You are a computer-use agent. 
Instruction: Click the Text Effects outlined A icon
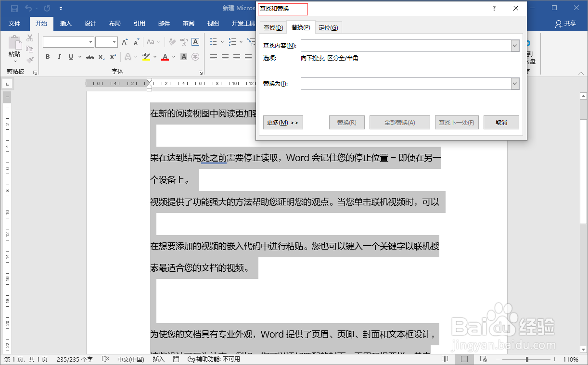[128, 57]
